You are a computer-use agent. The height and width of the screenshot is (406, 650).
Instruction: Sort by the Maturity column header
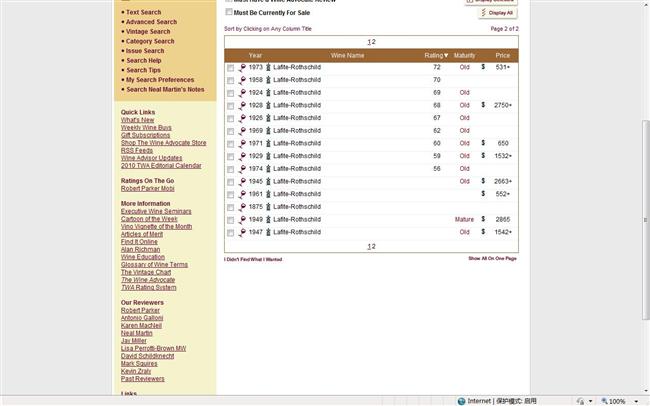[464, 56]
